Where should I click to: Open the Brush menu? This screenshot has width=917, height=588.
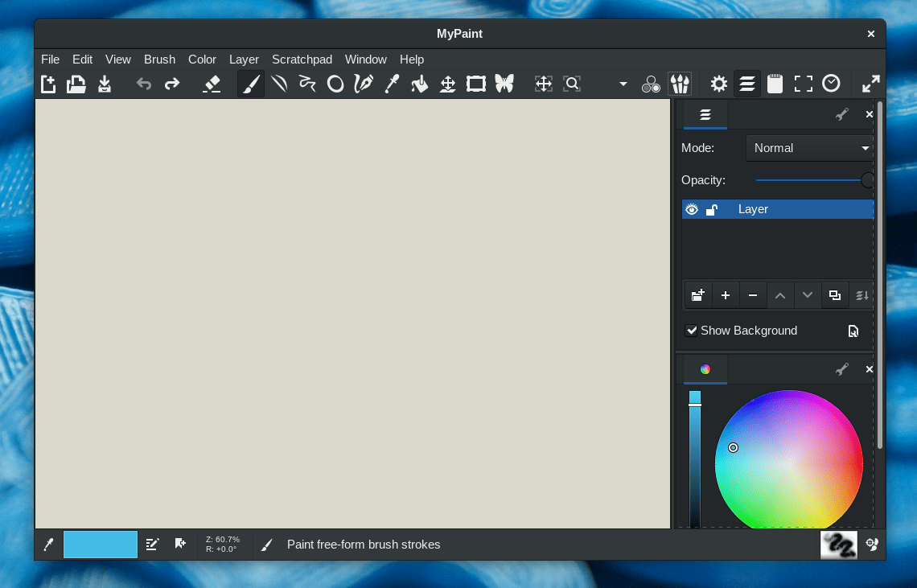point(159,60)
